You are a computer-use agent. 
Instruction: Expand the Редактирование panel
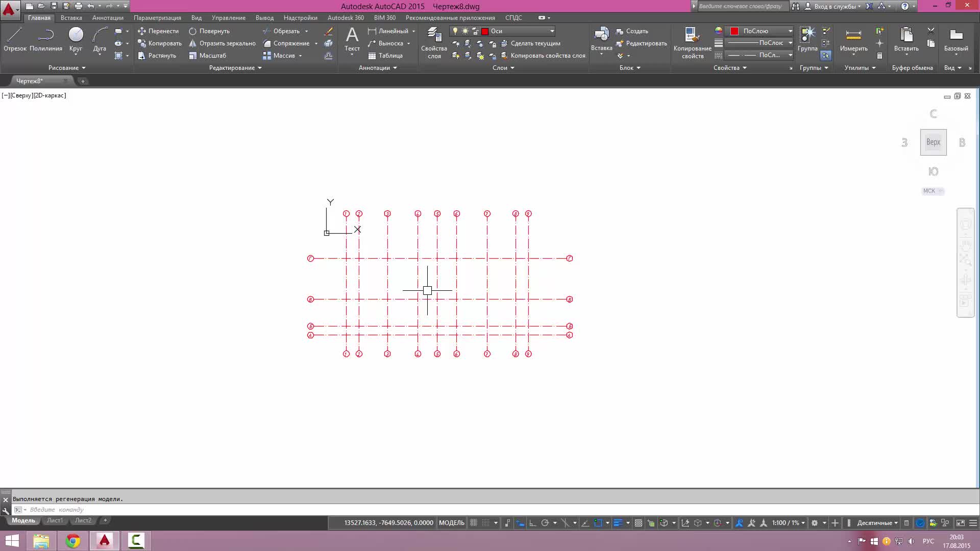coord(235,68)
